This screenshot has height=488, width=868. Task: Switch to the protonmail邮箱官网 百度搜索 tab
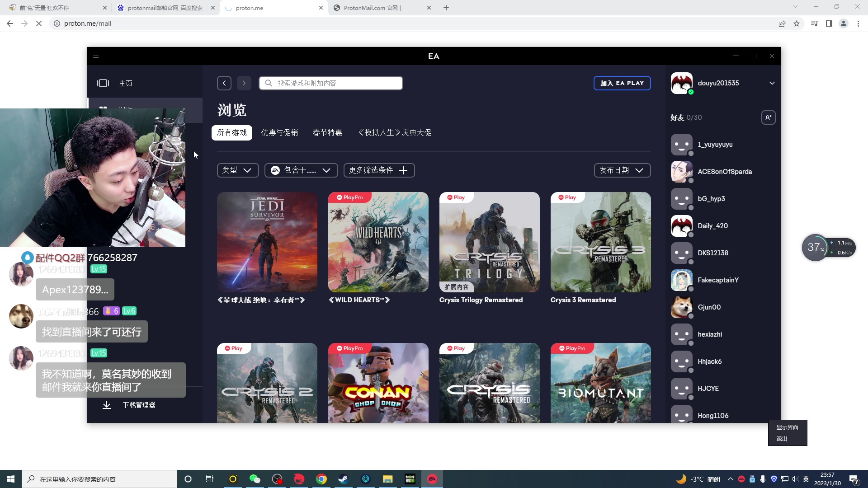pyautogui.click(x=165, y=8)
